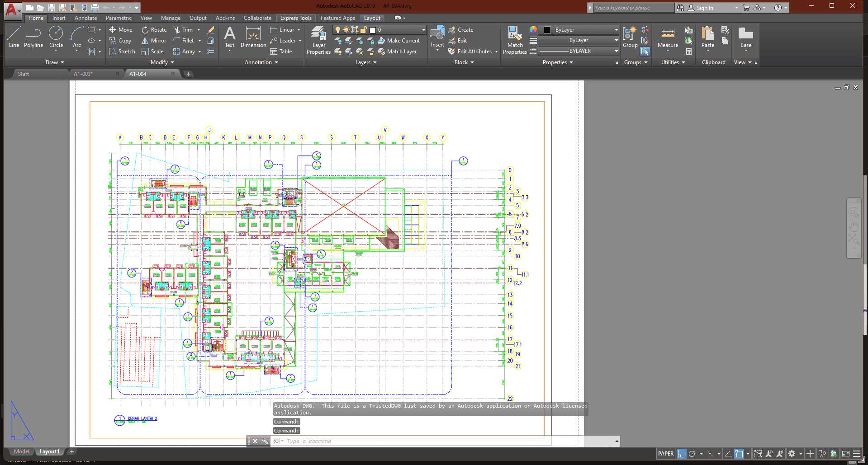Screen dimensions: 868x465
Task: Click the ByLayer black color swatch
Action: (547, 30)
